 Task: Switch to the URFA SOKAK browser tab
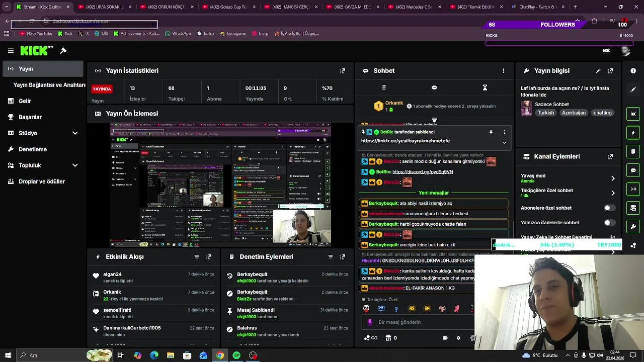click(104, 7)
